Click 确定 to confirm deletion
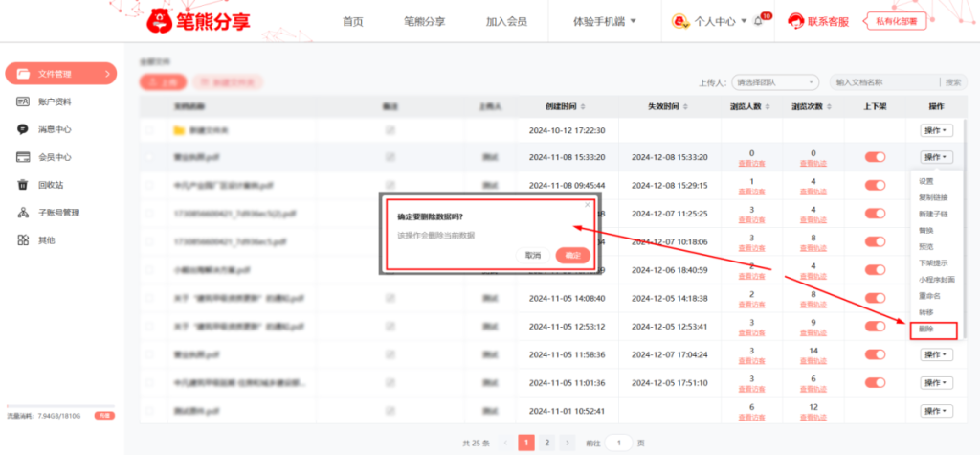Screen dimensions: 980x455 (x=572, y=256)
